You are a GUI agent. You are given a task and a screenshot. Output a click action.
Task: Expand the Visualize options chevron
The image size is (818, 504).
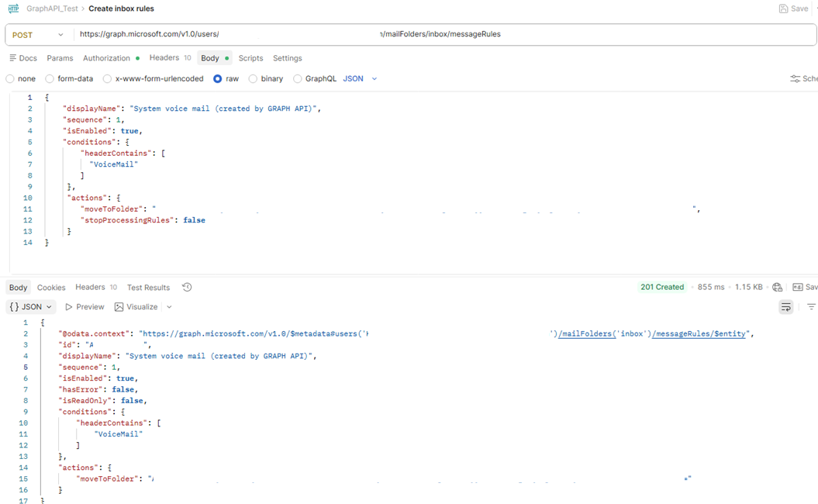(x=169, y=307)
